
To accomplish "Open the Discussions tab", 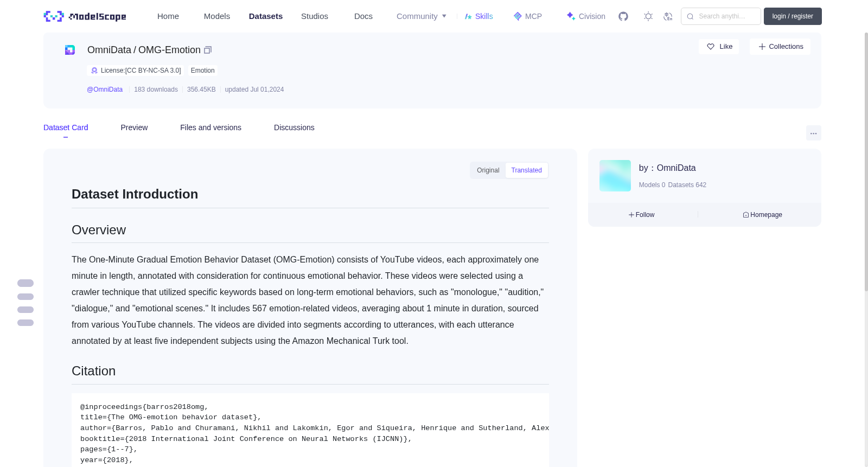I will (x=294, y=127).
